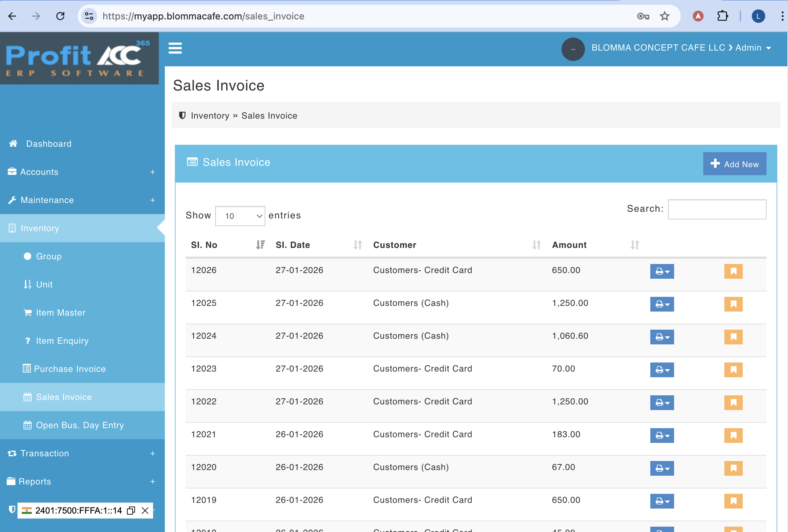Viewport: 788px width, 532px height.
Task: Click orange bookmark icon for invoice 12023
Action: click(733, 370)
